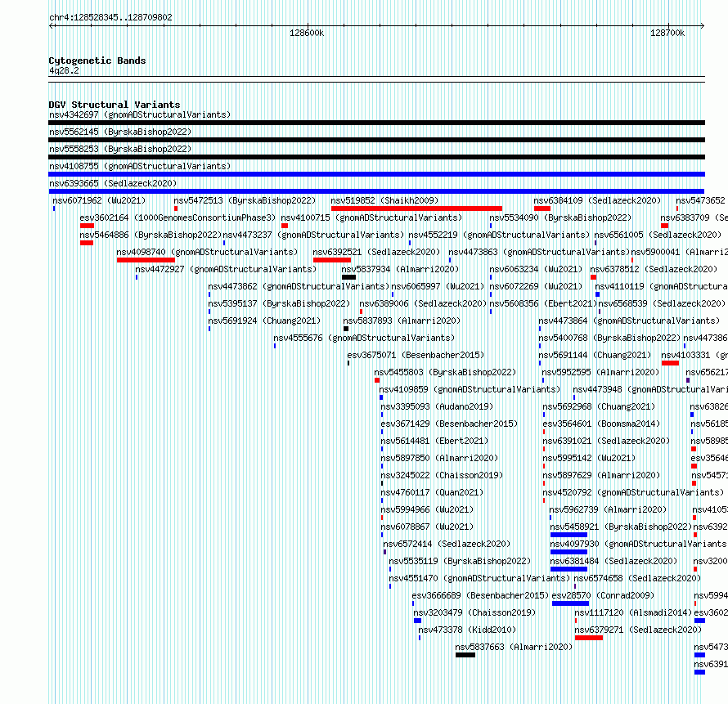The width and height of the screenshot is (728, 704).
Task: Select the blue bar under nsv3203479
Action: pyautogui.click(x=417, y=621)
